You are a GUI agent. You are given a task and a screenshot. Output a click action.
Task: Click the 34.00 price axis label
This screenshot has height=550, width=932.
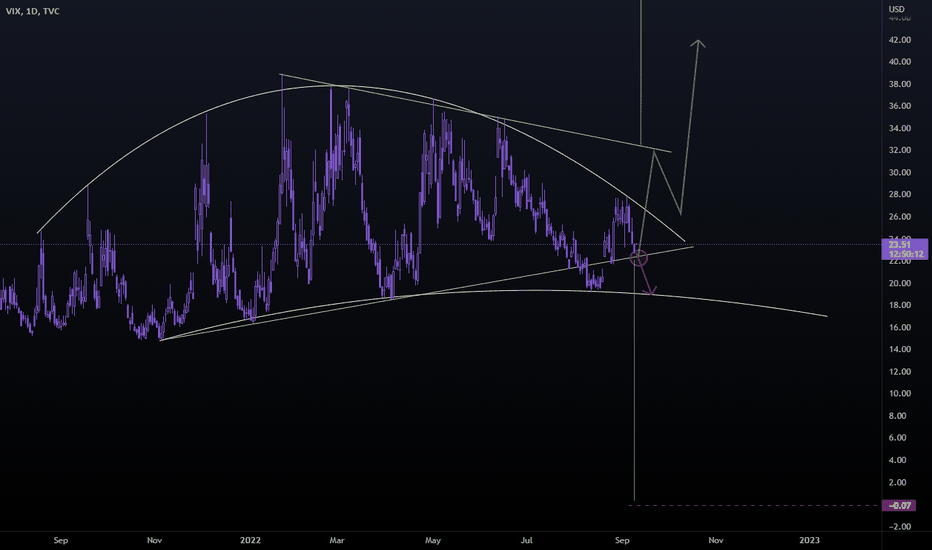[x=899, y=128]
